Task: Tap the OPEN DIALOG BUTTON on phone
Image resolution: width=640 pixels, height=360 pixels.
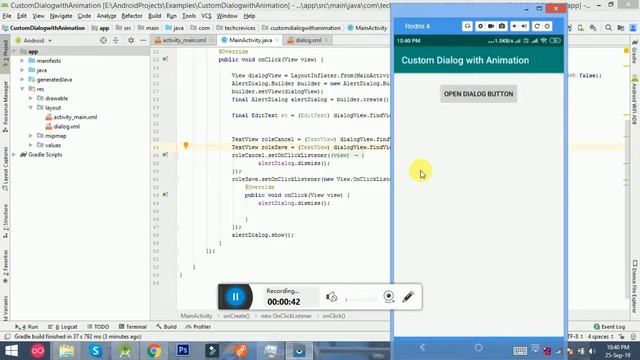Action: pos(478,94)
